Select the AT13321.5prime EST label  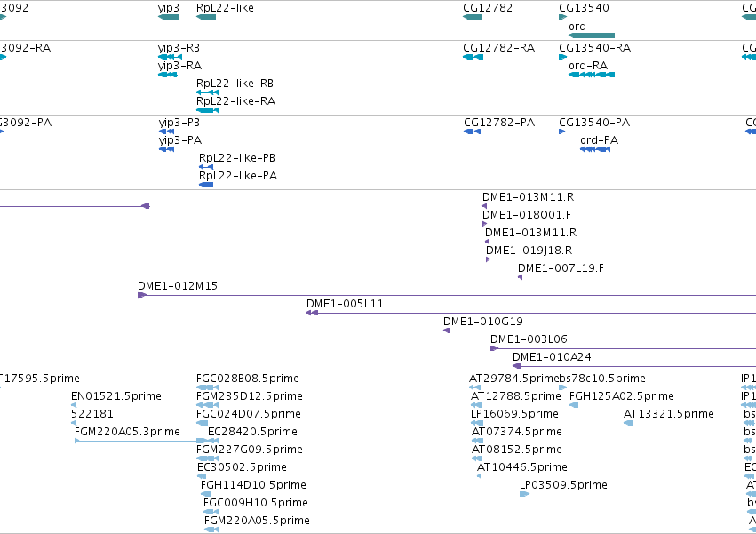[669, 414]
